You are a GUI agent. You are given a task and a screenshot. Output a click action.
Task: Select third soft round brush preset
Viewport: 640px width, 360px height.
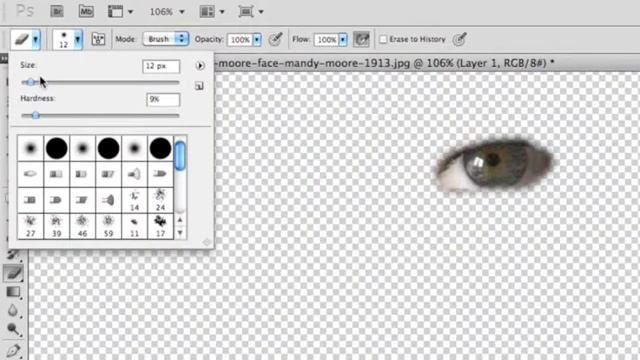tap(134, 148)
